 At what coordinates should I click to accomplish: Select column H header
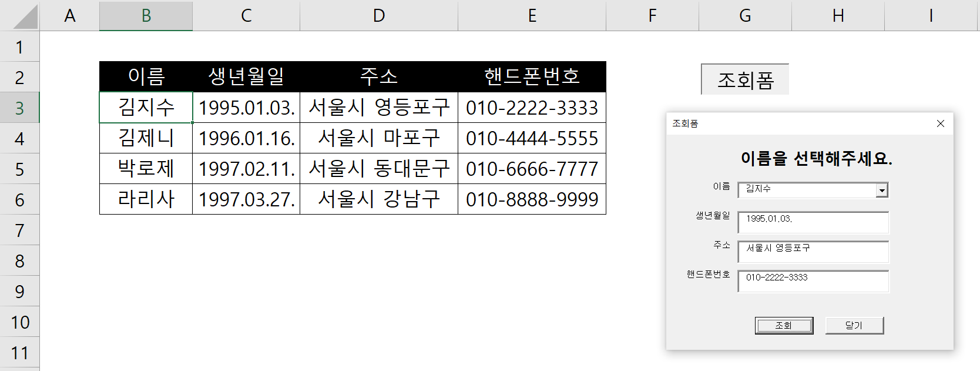pos(838,16)
